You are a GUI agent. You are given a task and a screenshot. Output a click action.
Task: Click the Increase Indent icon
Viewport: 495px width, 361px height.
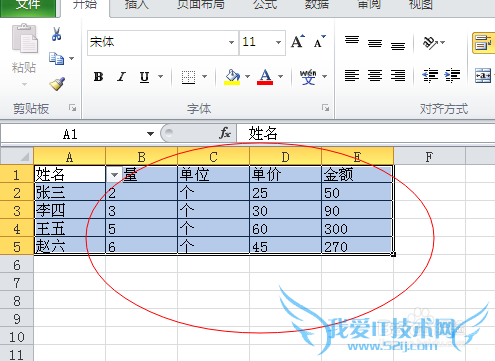tap(452, 76)
